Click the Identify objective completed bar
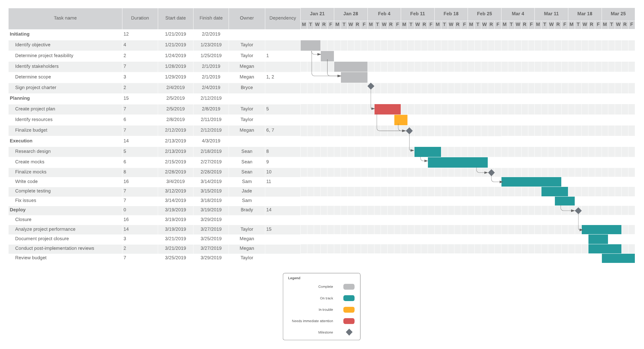644x349 pixels. 311,45
